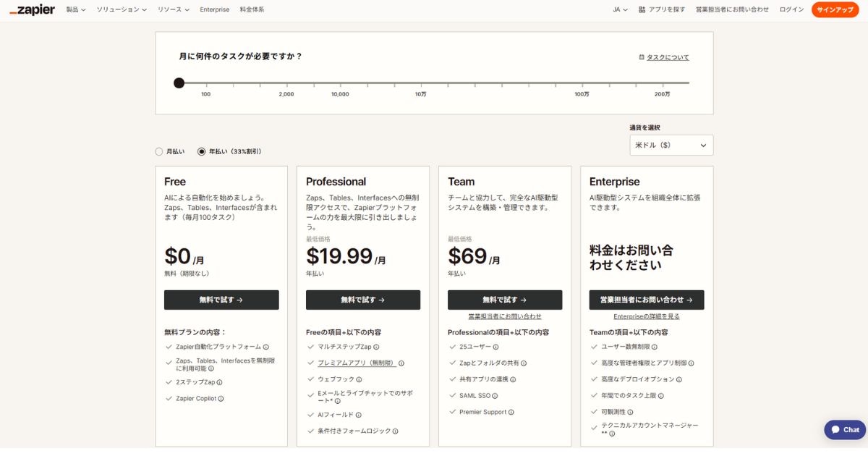Click the Zapier logo in header
The width and height of the screenshot is (868, 456).
click(32, 9)
